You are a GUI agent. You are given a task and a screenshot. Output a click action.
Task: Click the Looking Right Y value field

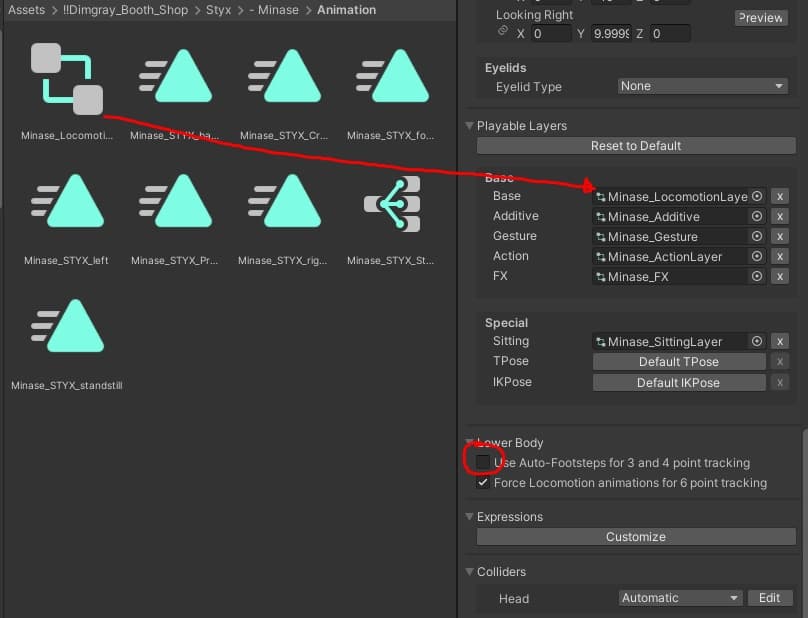click(x=611, y=34)
